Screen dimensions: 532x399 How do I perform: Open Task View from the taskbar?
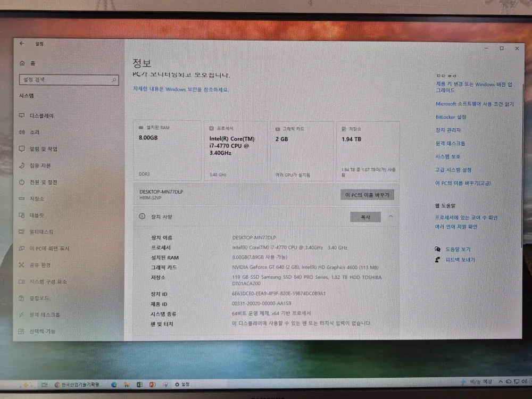(x=44, y=385)
